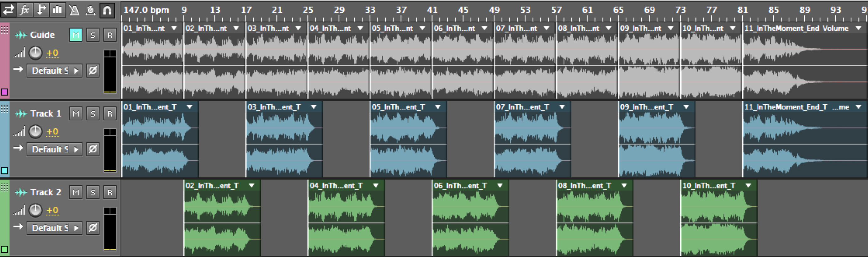Open clip menu for 02_InTh...ent_T clip
This screenshot has height=257, width=868.
click(252, 186)
